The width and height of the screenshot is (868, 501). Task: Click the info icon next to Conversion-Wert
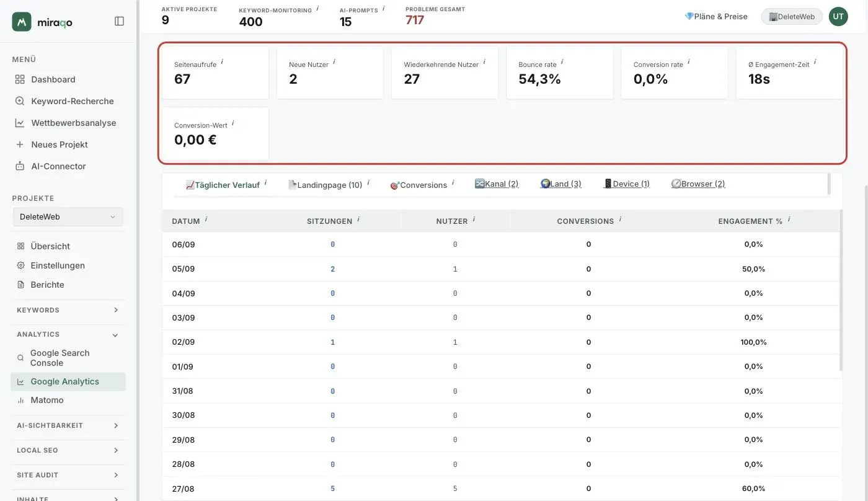point(233,123)
